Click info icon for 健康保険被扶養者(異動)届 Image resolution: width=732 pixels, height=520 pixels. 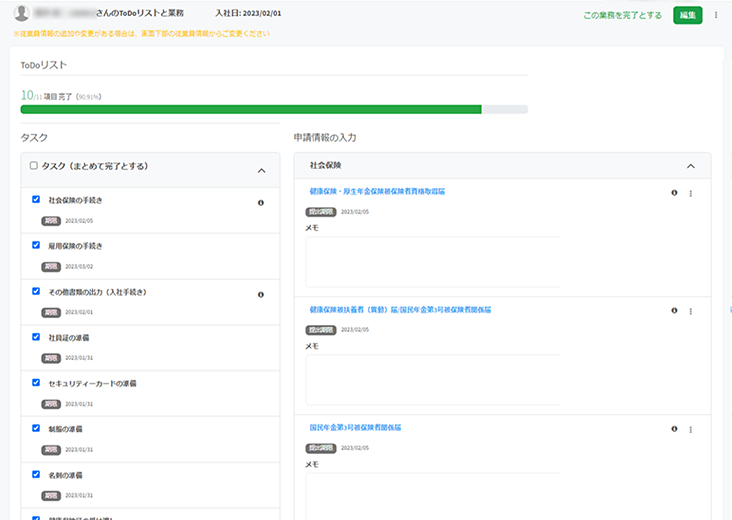(x=674, y=311)
